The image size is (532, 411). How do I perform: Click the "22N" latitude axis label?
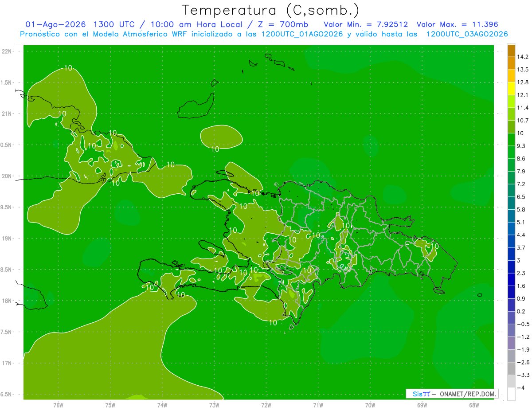click(x=8, y=51)
